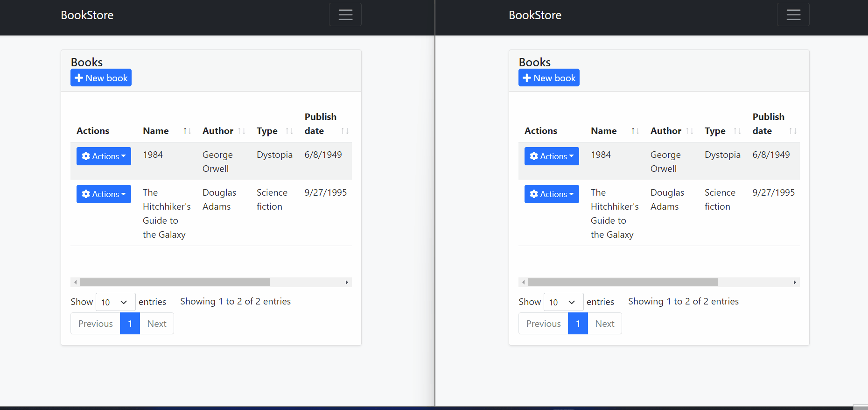Screen dimensions: 868x410
Task: Click Name column sort arrows in left table
Action: click(187, 131)
